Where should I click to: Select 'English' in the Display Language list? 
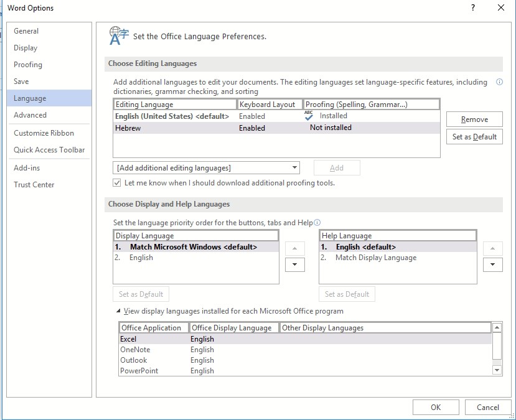coord(196,258)
